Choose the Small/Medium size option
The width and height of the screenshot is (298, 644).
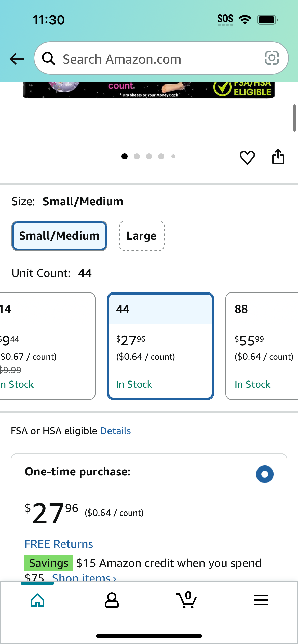tap(59, 236)
